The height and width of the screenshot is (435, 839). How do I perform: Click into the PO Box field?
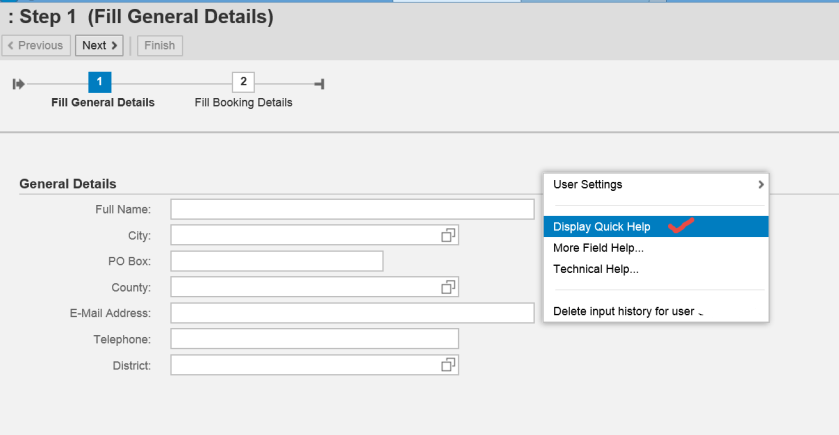tap(277, 261)
